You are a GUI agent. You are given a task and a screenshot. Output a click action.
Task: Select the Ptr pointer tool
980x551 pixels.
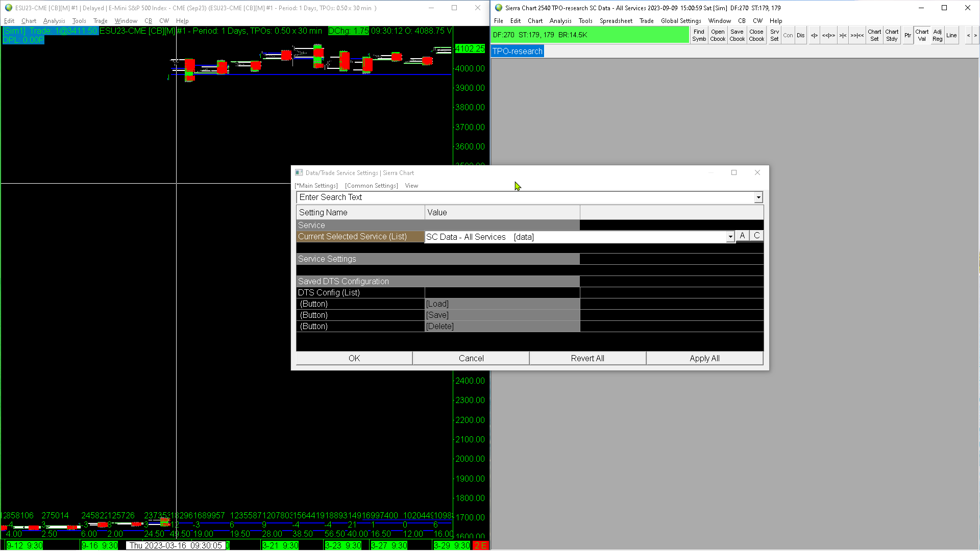pyautogui.click(x=908, y=35)
